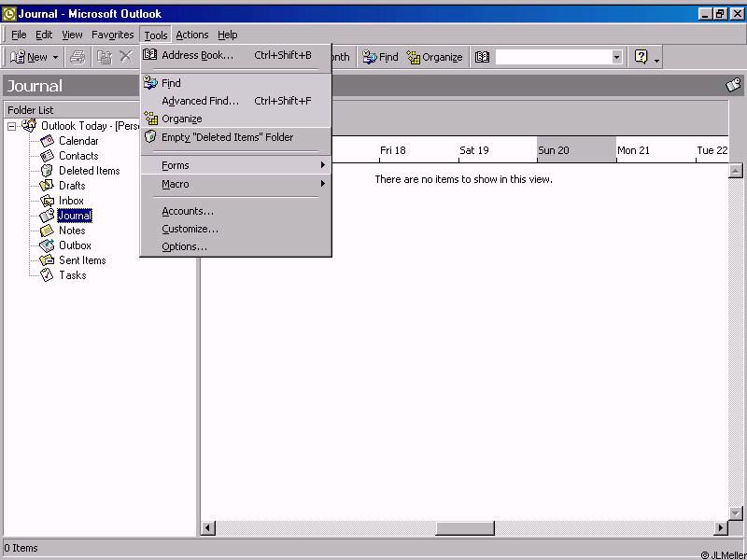
Task: Select Empty "Deleted Items" Folder entry
Action: point(236,137)
